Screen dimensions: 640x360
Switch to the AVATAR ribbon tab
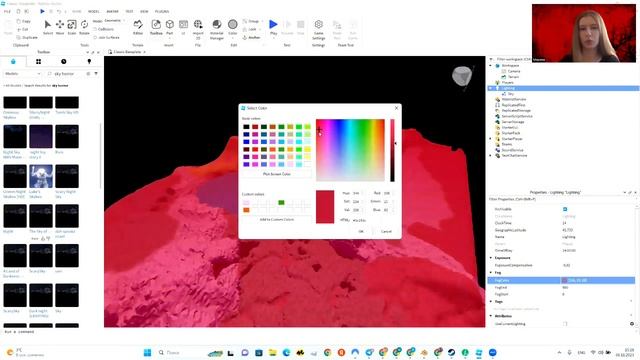click(112, 11)
